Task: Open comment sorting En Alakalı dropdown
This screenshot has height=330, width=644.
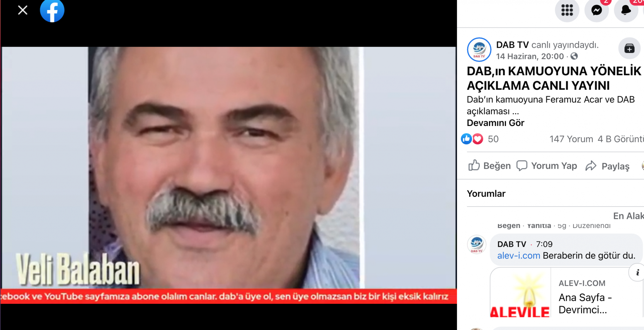Action: click(x=628, y=216)
